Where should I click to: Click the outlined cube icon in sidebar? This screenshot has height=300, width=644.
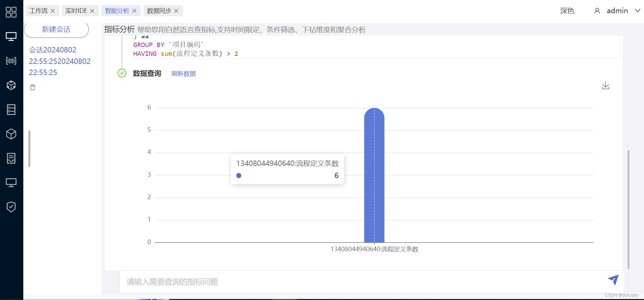click(x=11, y=134)
